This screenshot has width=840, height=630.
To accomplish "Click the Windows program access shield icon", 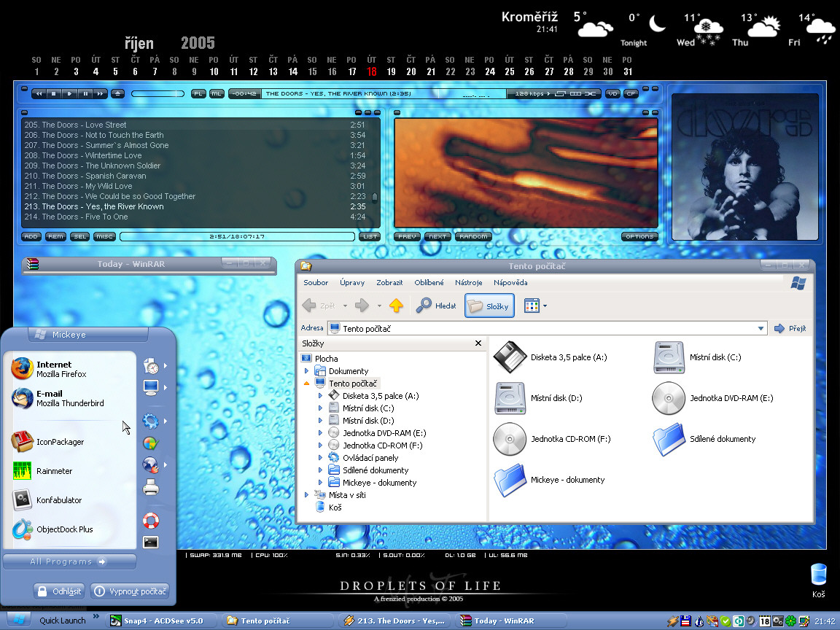I will pyautogui.click(x=151, y=443).
